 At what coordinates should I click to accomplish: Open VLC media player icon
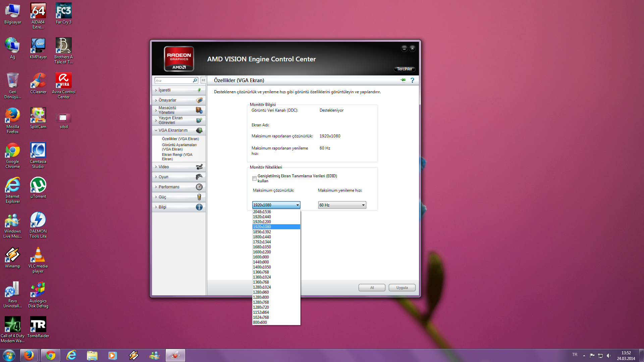point(38,260)
